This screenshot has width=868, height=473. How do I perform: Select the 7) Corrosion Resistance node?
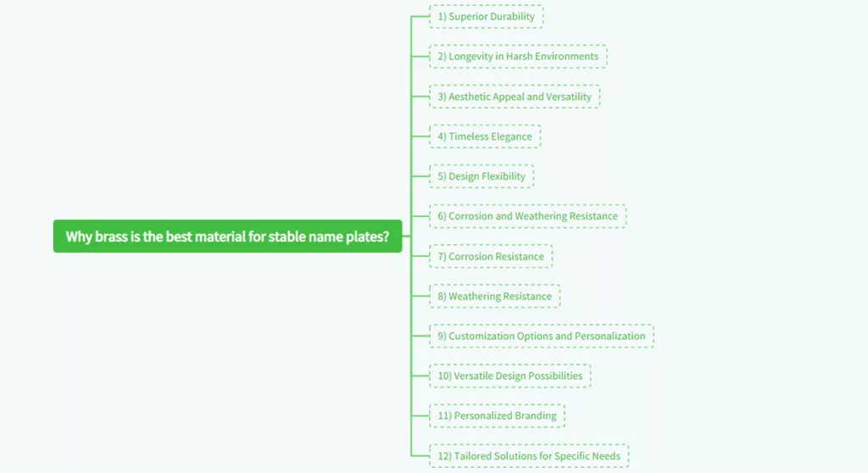click(491, 256)
